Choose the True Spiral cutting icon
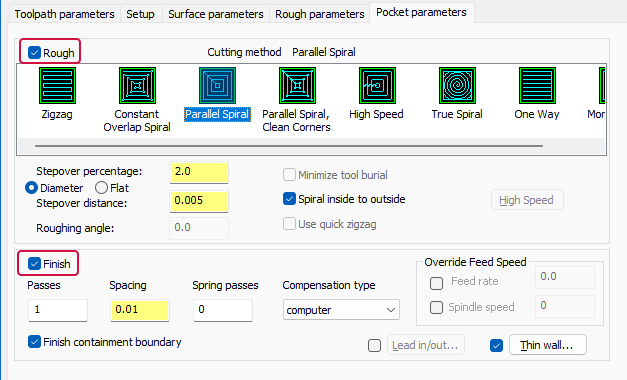Viewport: 627px width, 380px height. click(x=457, y=86)
